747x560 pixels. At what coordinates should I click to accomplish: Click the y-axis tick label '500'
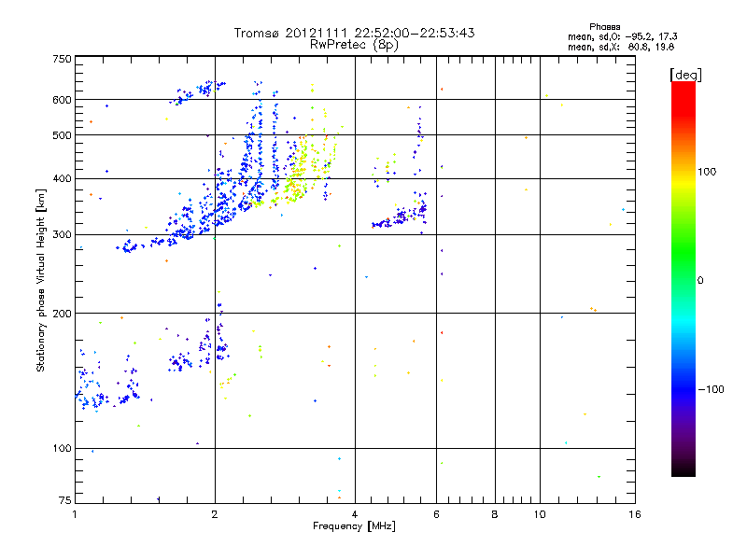coord(62,135)
